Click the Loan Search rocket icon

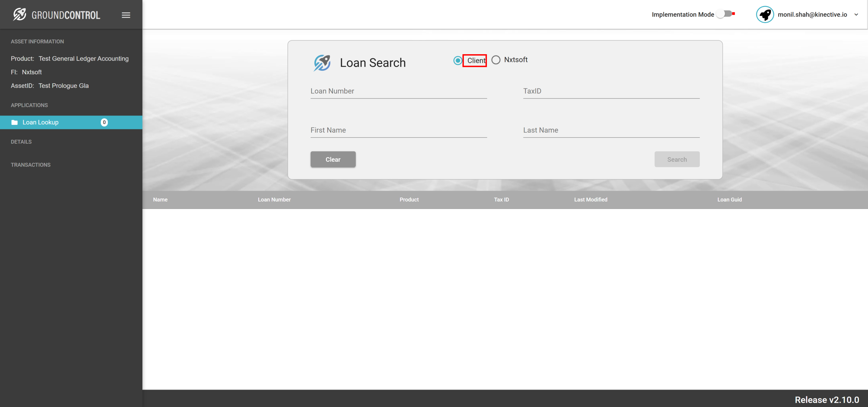(x=322, y=63)
